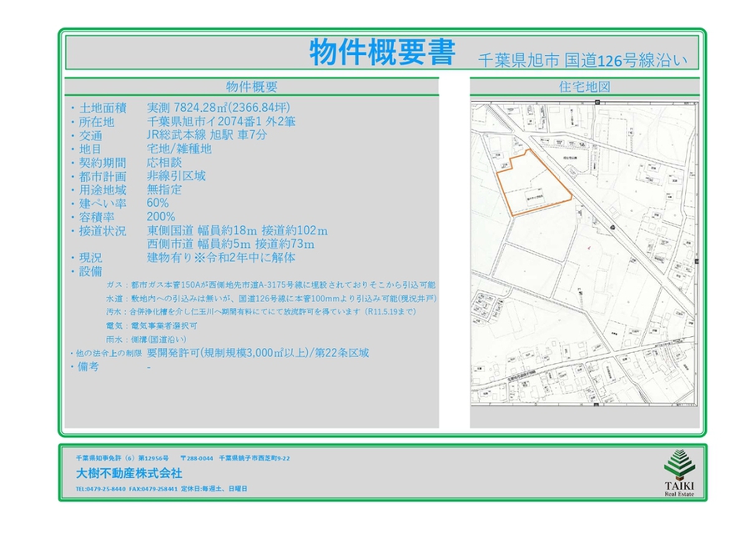Select the 交通 label
The width and height of the screenshot is (756, 534).
click(91, 135)
